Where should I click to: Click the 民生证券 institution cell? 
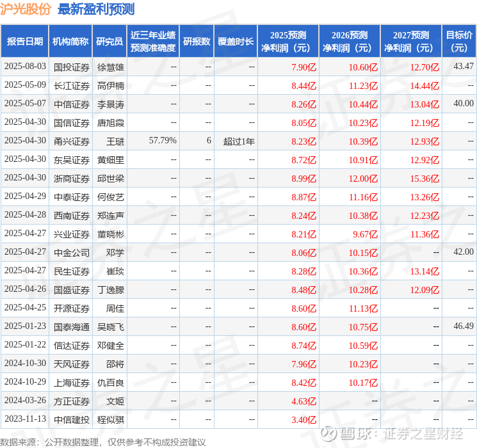tap(72, 271)
